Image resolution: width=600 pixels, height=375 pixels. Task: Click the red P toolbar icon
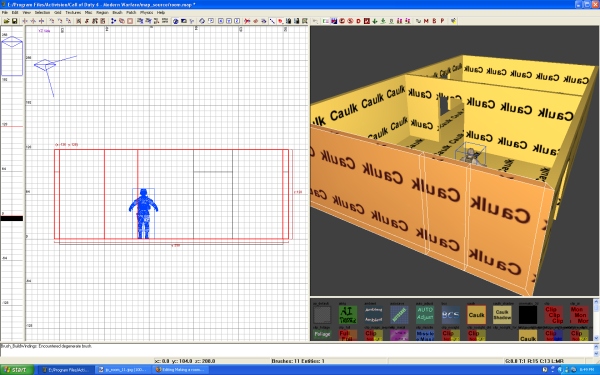443,21
